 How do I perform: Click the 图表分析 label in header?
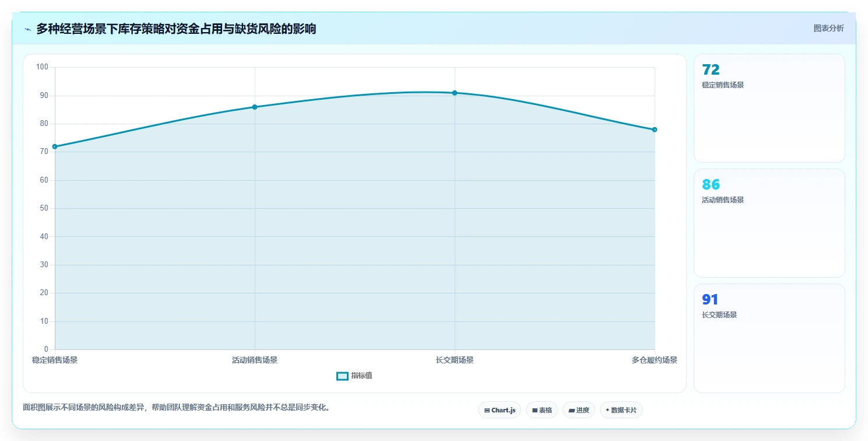pyautogui.click(x=828, y=28)
